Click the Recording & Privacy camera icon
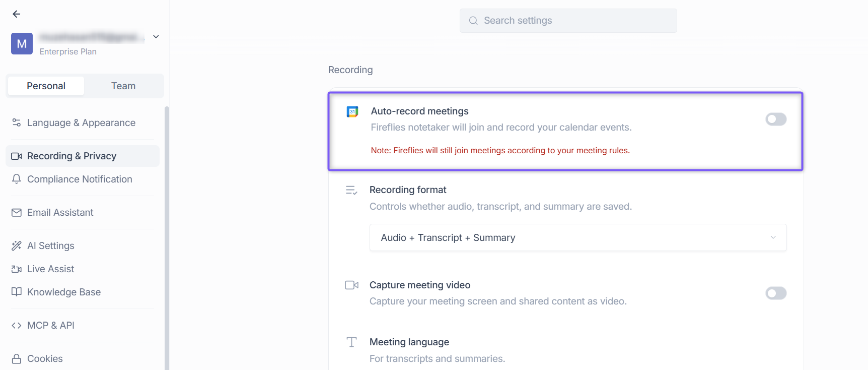The width and height of the screenshot is (868, 370). (17, 156)
